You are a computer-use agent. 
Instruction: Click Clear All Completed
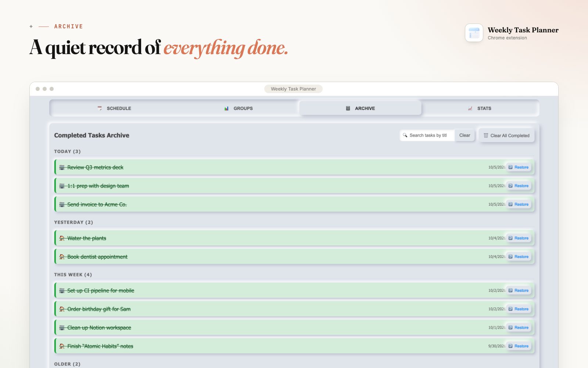[506, 135]
